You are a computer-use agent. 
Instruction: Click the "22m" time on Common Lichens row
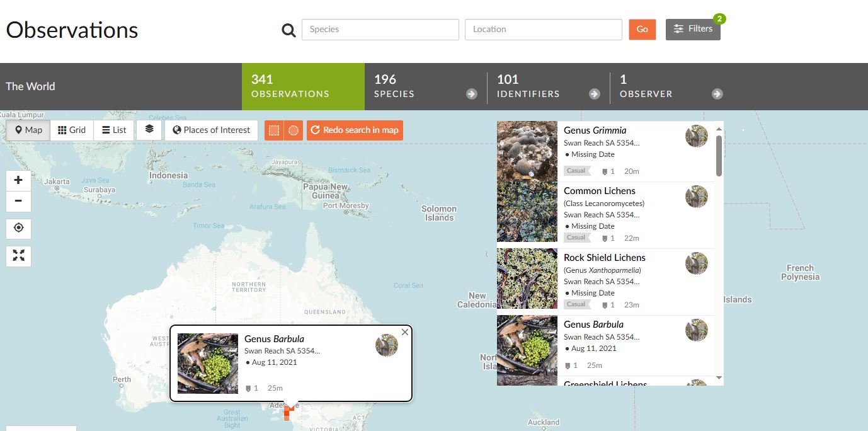tap(631, 238)
